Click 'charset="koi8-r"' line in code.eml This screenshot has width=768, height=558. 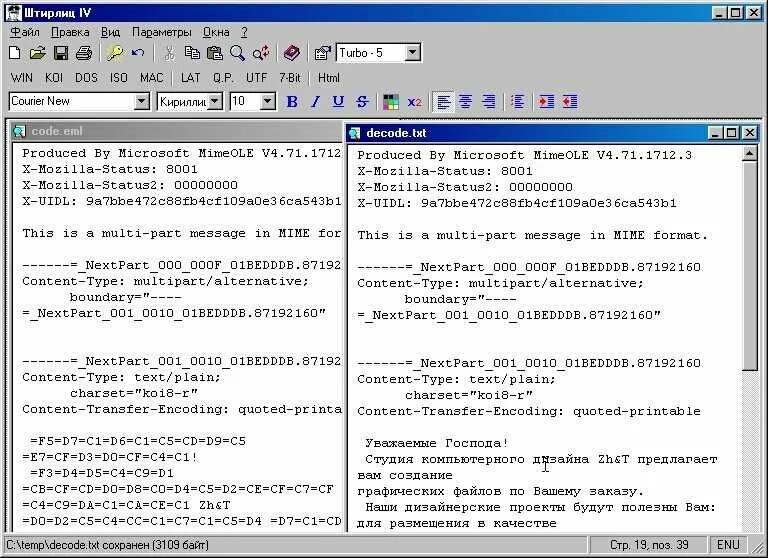134,393
